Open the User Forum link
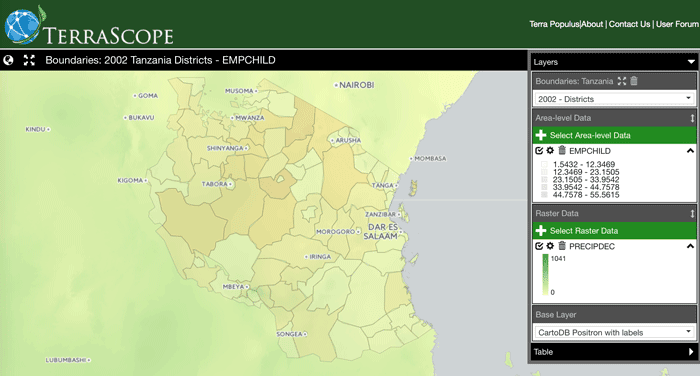700x376 pixels. click(677, 24)
